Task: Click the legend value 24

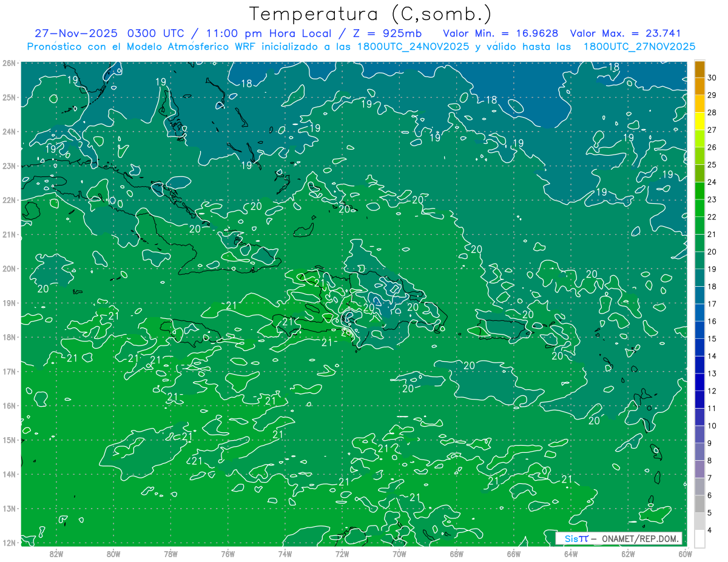Action: coord(712,182)
